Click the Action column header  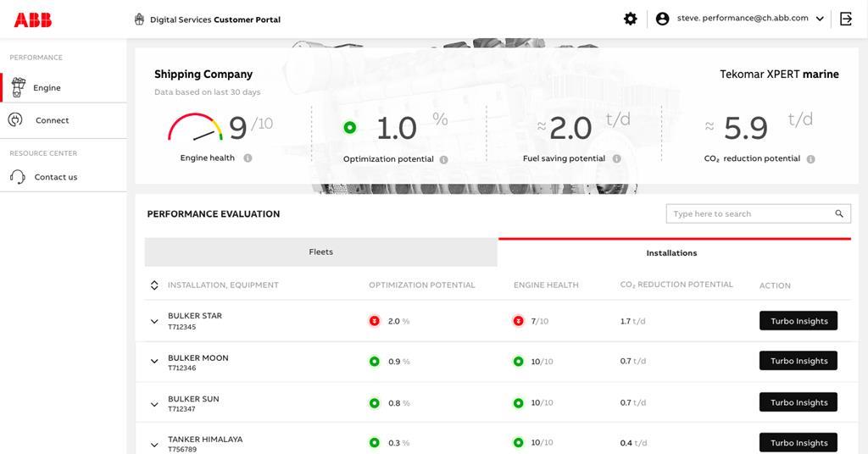pyautogui.click(x=775, y=285)
